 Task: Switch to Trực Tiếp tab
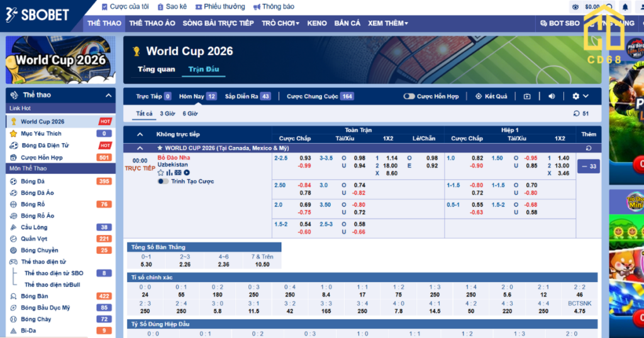click(153, 96)
